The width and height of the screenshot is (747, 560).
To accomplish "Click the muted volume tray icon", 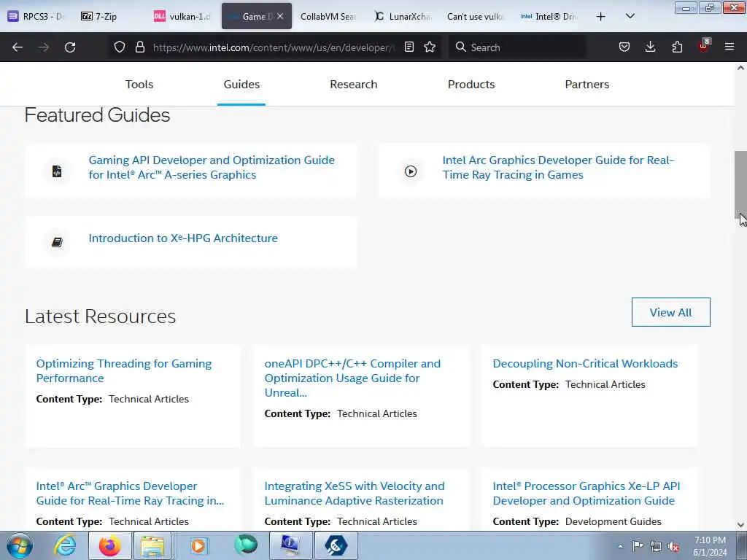I will [x=673, y=546].
